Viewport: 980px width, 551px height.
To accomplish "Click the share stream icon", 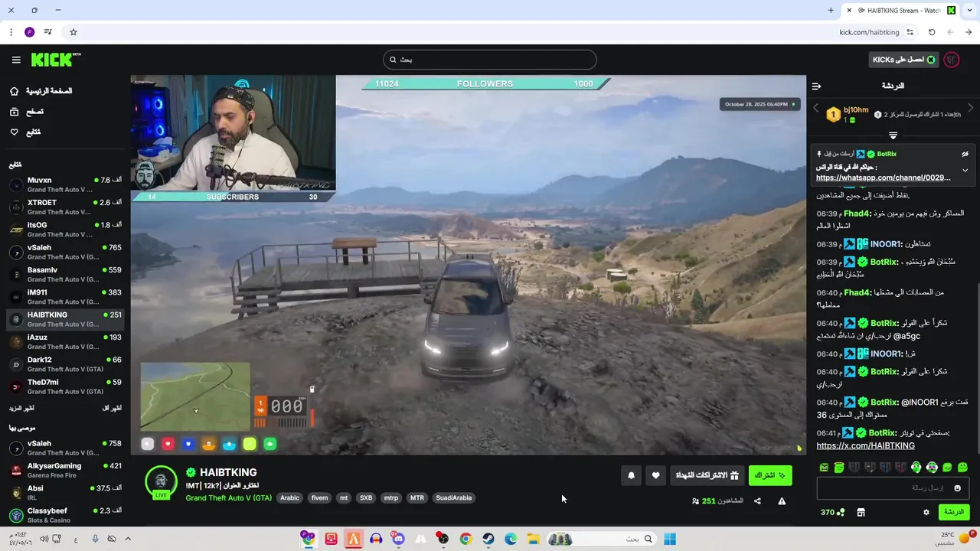I will [x=757, y=501].
